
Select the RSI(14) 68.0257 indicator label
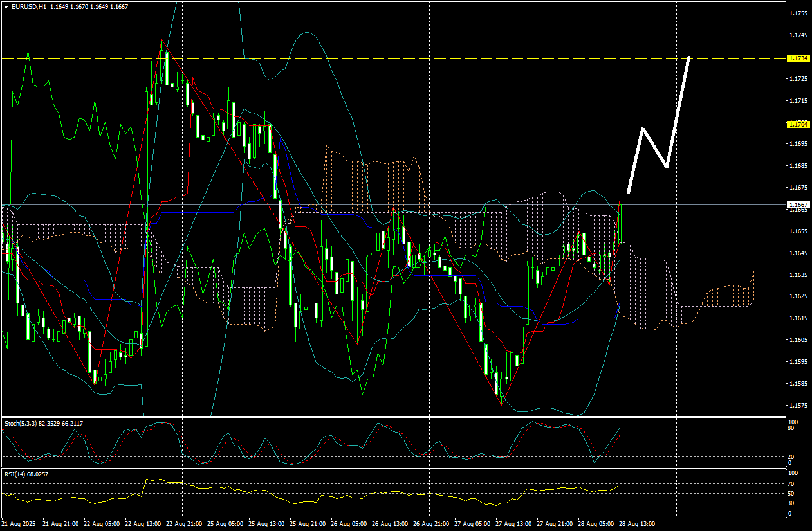coord(26,474)
